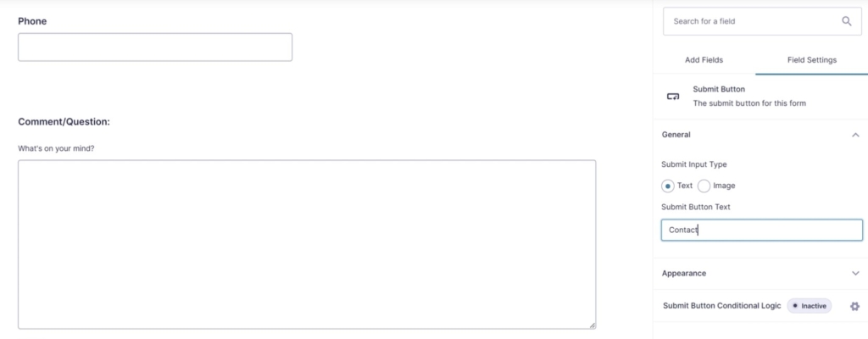
Task: Select the Text input type radio
Action: tap(668, 186)
